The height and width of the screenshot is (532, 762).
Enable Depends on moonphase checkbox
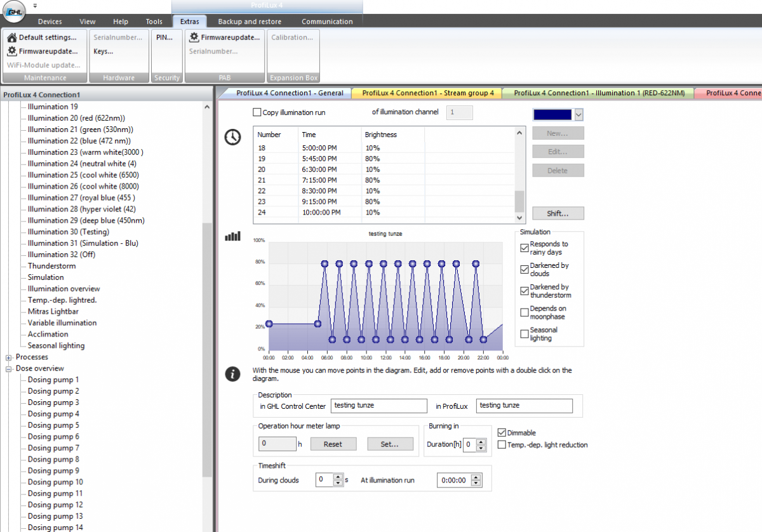click(x=525, y=312)
